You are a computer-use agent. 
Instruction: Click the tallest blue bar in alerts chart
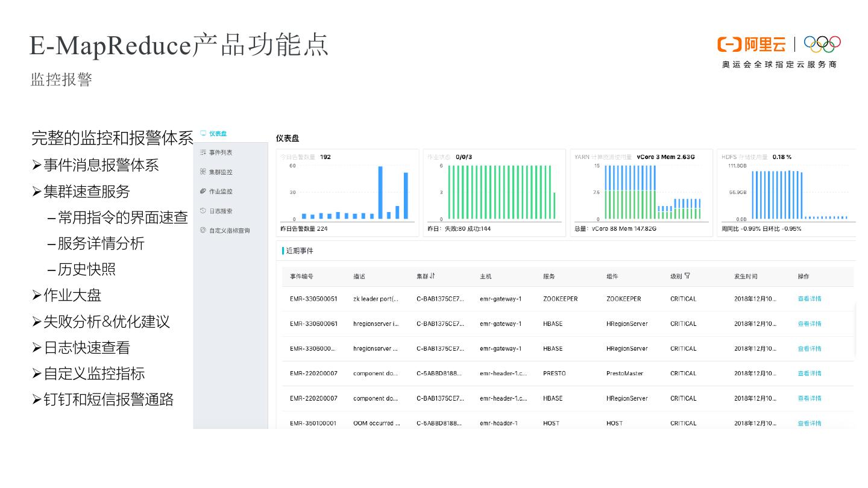[x=380, y=192]
